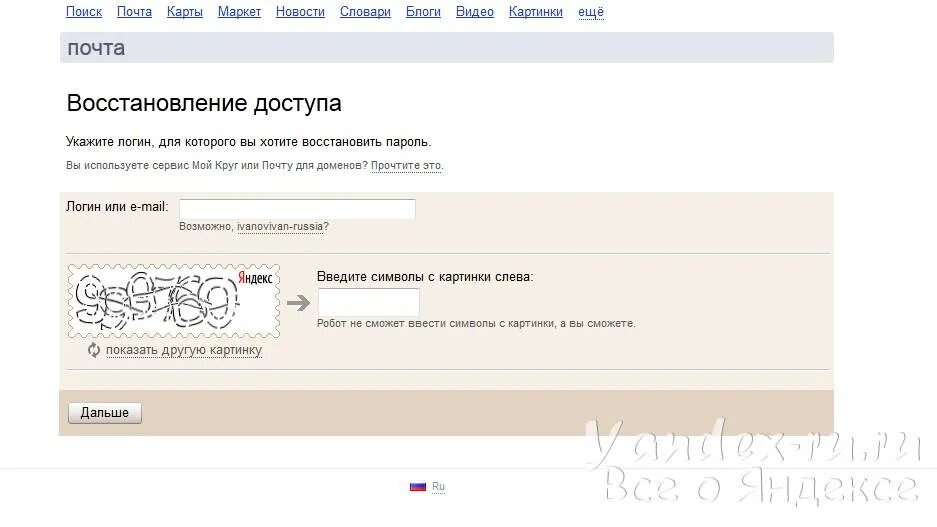937x527 pixels.
Task: Use suggested login ivanovivan-russia
Action: pos(280,226)
